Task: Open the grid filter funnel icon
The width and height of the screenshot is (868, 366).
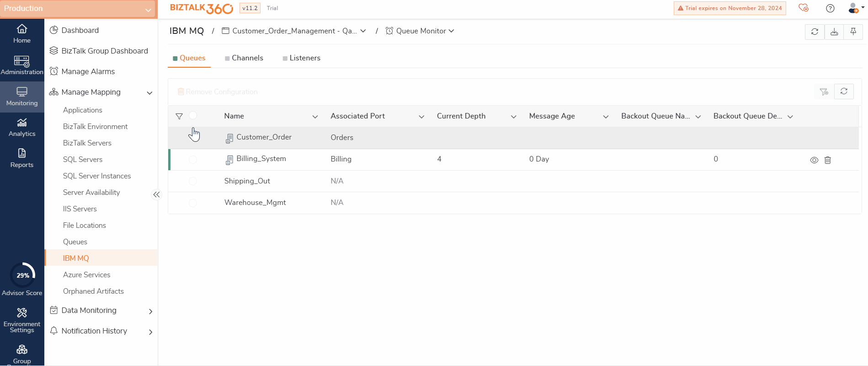Action: pos(179,116)
